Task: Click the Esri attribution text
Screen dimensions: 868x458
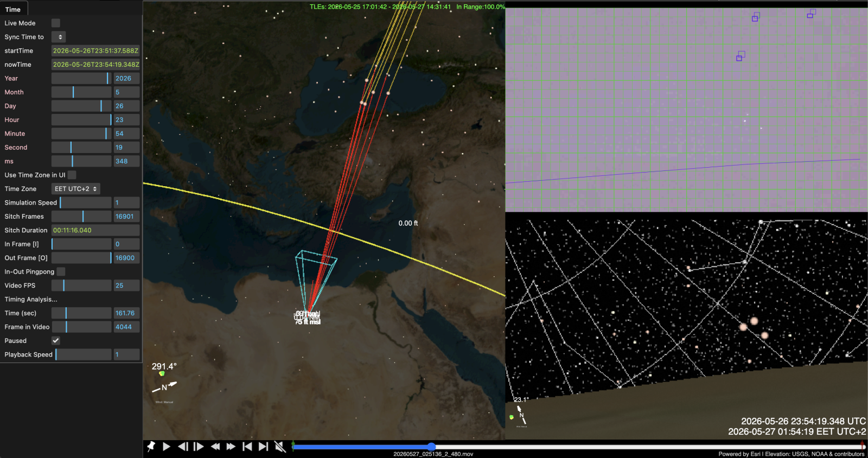Action: pos(792,454)
